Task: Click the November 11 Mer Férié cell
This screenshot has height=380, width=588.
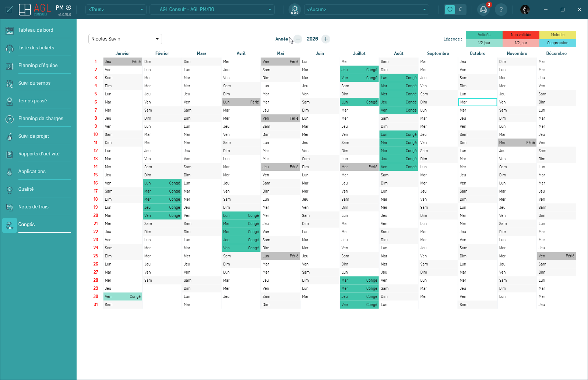Action: tap(517, 142)
